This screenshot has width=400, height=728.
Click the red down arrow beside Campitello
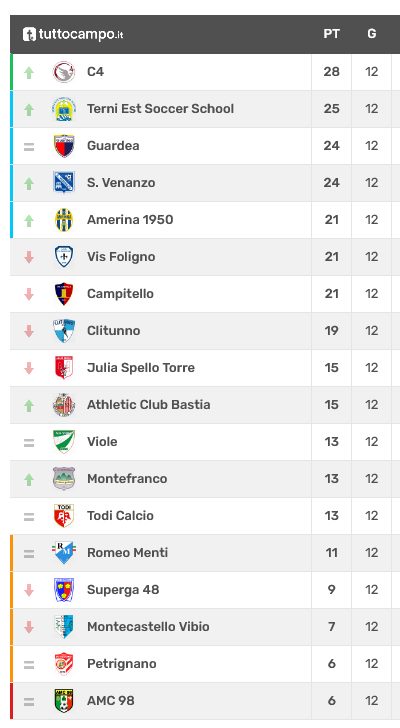tap(29, 294)
